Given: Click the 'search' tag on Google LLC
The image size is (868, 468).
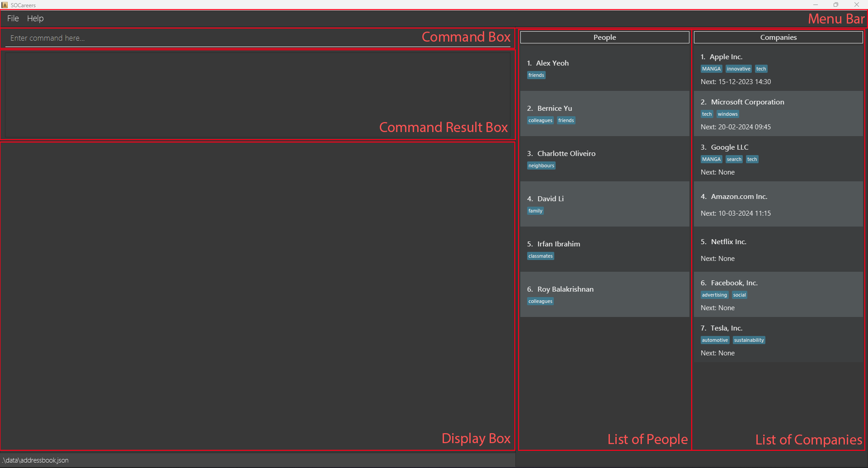Looking at the screenshot, I should [x=734, y=159].
